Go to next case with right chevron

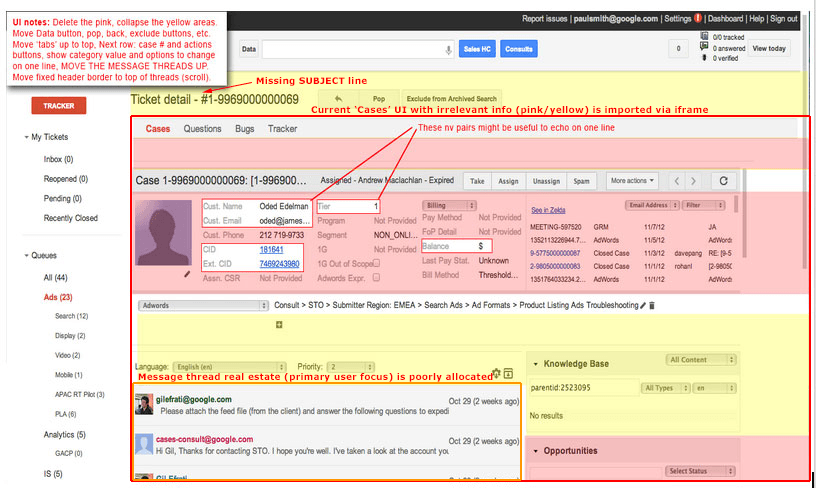coord(693,181)
